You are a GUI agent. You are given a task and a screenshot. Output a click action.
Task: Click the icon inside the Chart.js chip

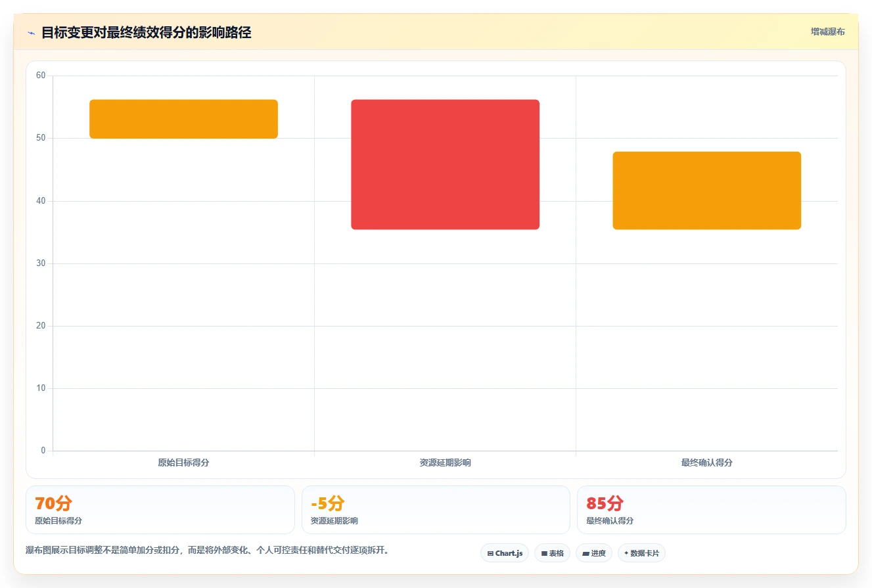click(490, 554)
